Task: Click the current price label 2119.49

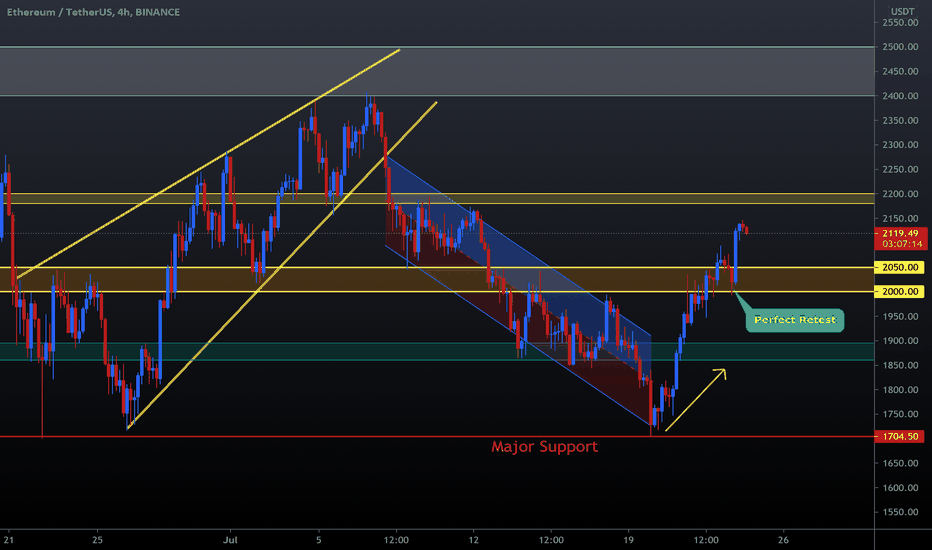Action: click(x=900, y=234)
